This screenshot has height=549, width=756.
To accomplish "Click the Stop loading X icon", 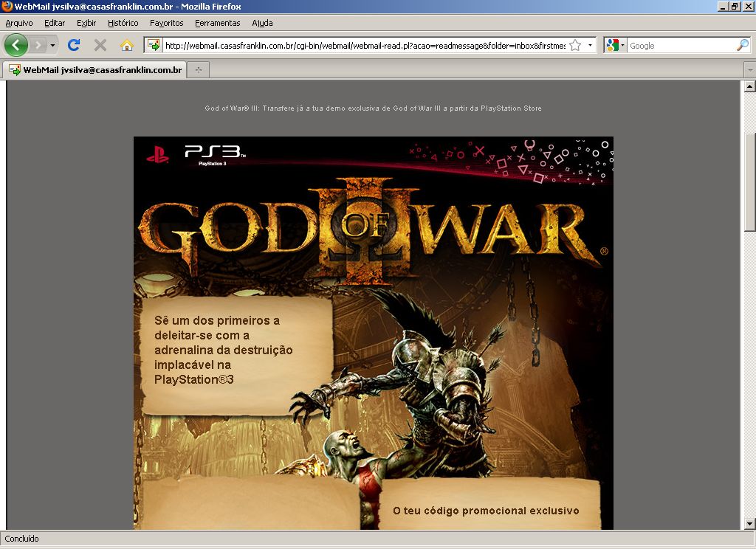I will click(x=100, y=45).
